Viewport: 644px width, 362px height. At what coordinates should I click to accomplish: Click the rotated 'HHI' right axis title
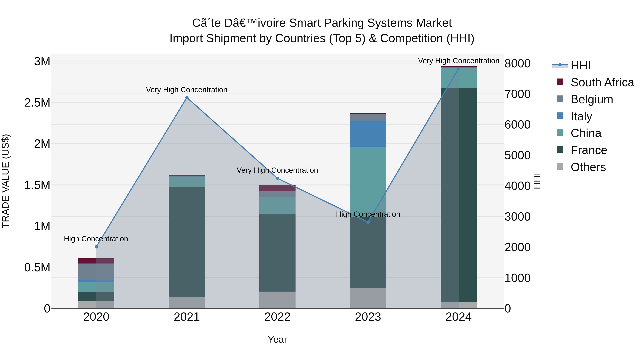point(537,181)
